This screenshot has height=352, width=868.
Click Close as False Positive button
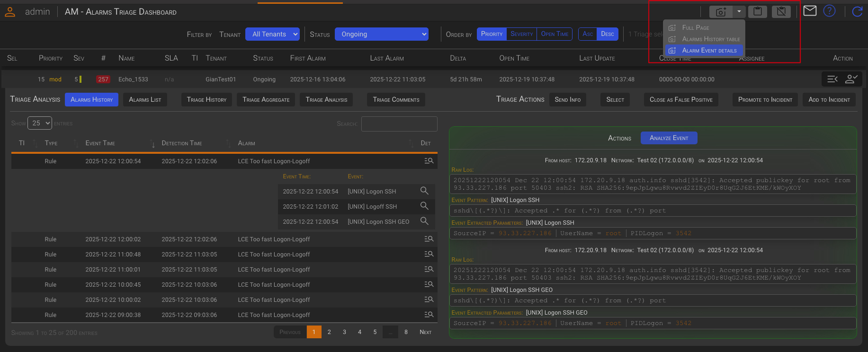[681, 100]
